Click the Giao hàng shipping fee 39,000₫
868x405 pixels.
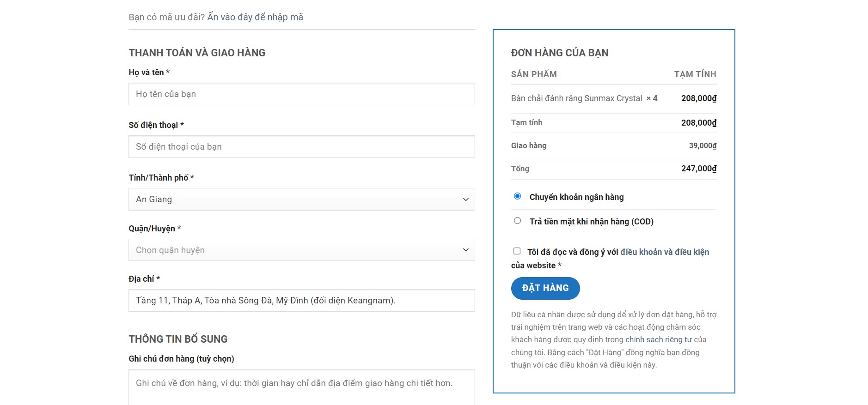pyautogui.click(x=702, y=146)
